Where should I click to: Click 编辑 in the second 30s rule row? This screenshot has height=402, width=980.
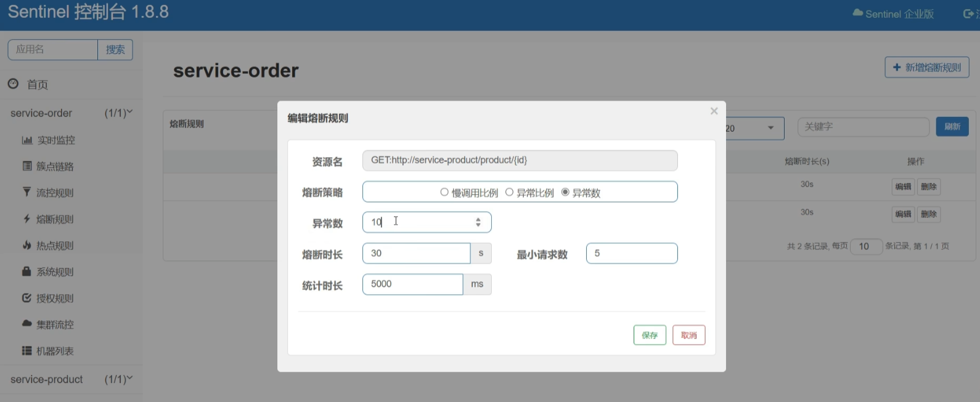click(x=903, y=214)
